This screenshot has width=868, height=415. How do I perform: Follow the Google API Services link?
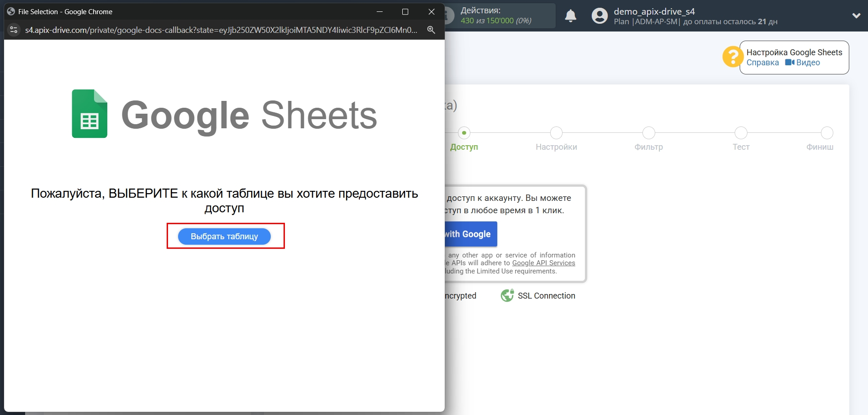point(543,263)
